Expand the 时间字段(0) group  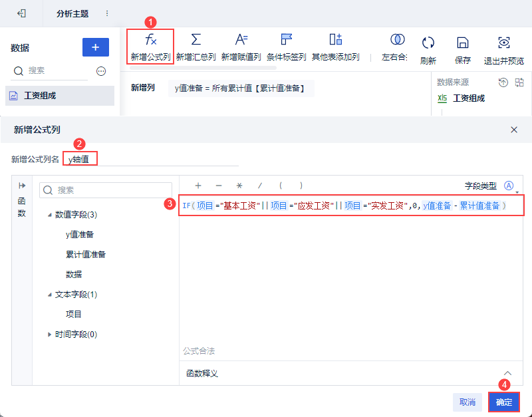click(49, 335)
